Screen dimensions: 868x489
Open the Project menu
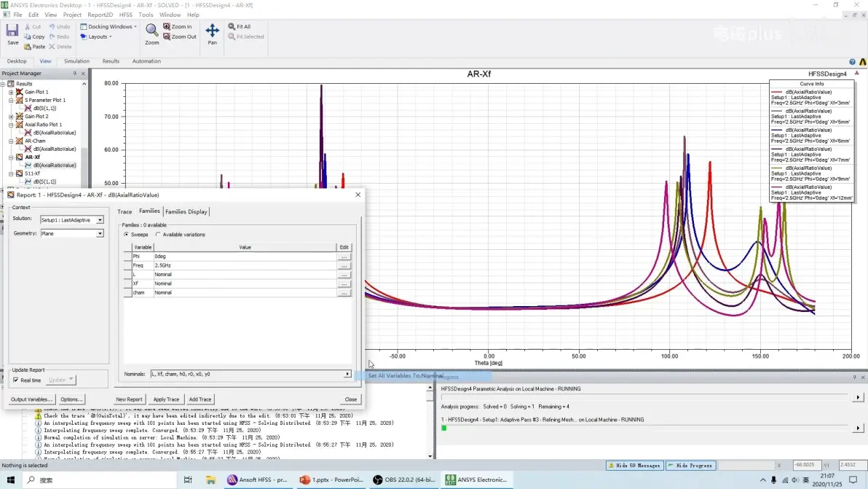[x=72, y=15]
